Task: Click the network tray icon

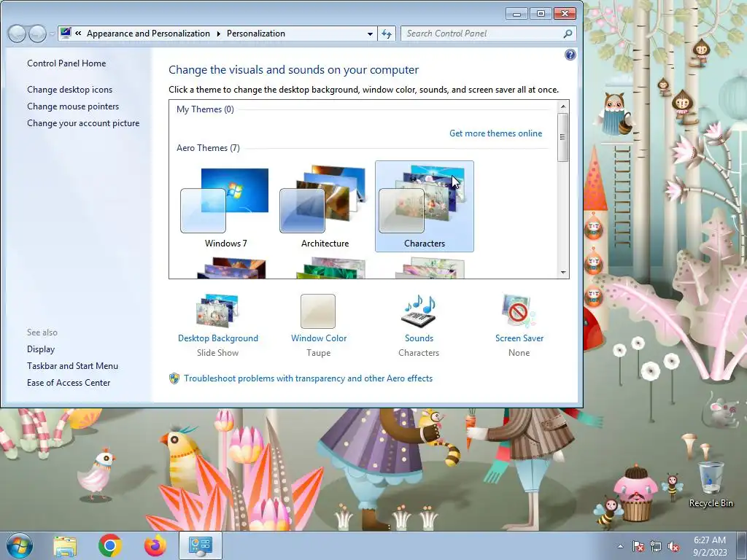Action: point(656,547)
